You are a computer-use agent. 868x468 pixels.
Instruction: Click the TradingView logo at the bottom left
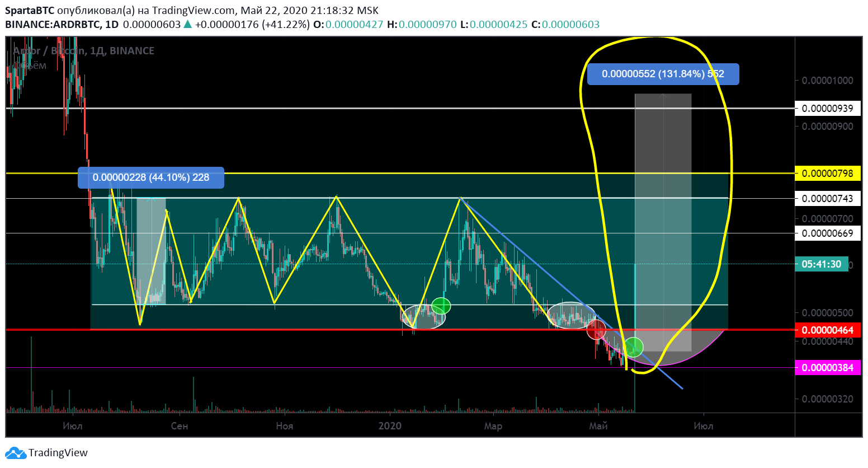click(x=46, y=453)
